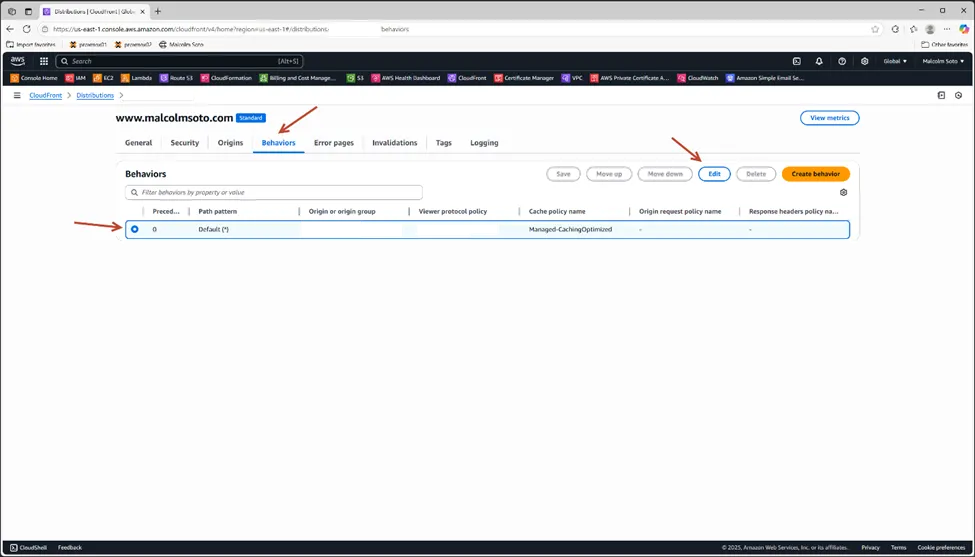Open table preferences gear in Behaviors panel

click(x=843, y=192)
